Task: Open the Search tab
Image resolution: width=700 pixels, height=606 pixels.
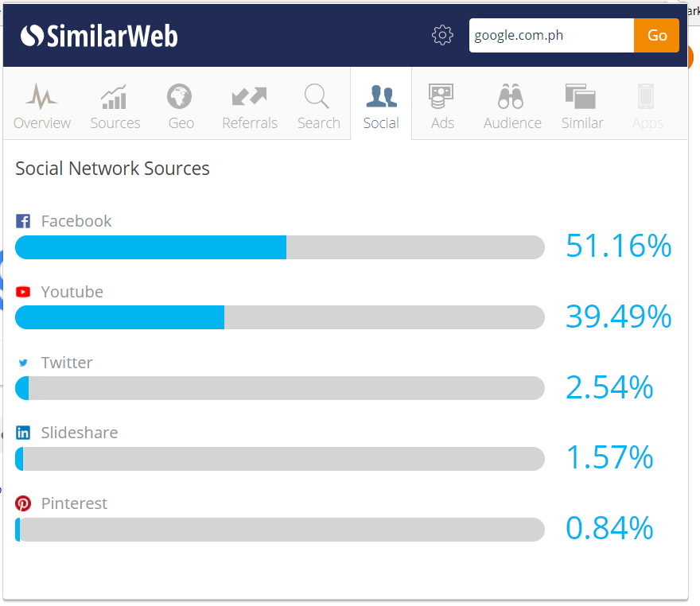Action: [x=318, y=106]
